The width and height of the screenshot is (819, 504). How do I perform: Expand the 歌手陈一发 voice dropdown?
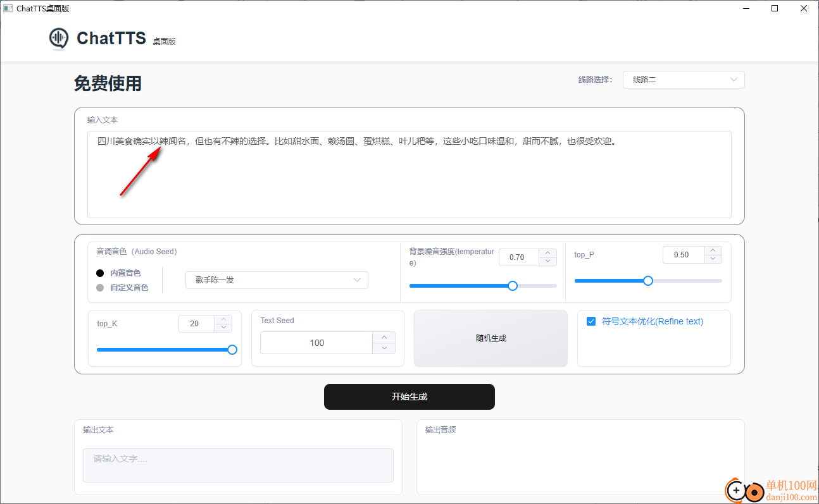pos(277,280)
